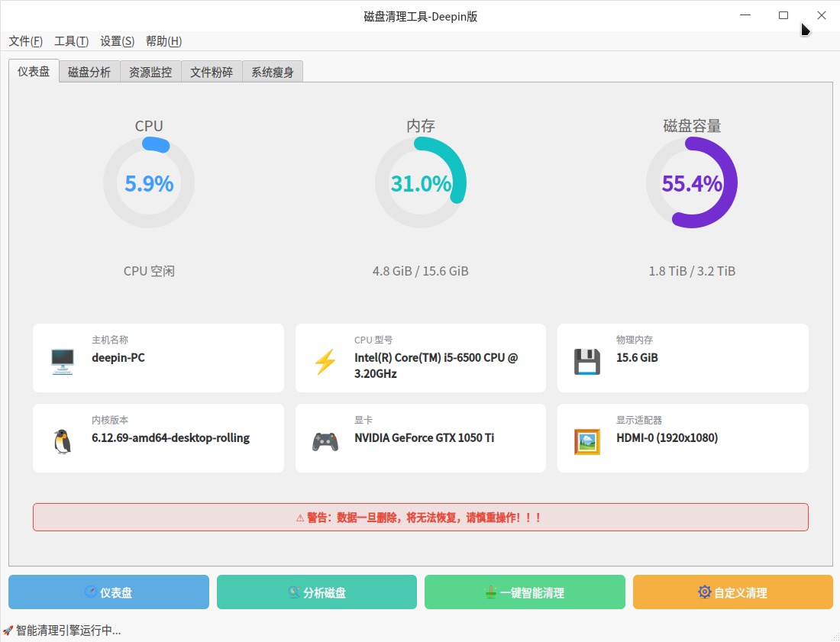This screenshot has width=840, height=642.
Task: Open the 设置(S) menu
Action: tap(118, 41)
